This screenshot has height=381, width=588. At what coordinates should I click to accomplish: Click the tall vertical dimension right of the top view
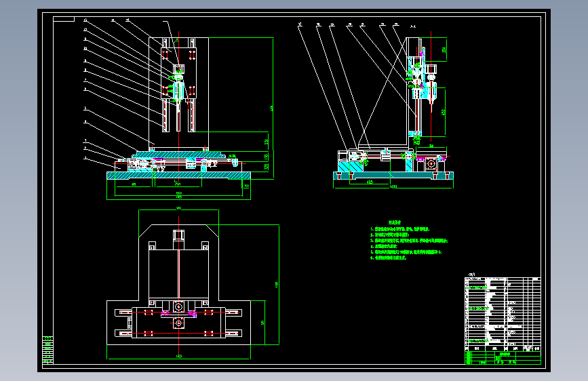(x=277, y=285)
